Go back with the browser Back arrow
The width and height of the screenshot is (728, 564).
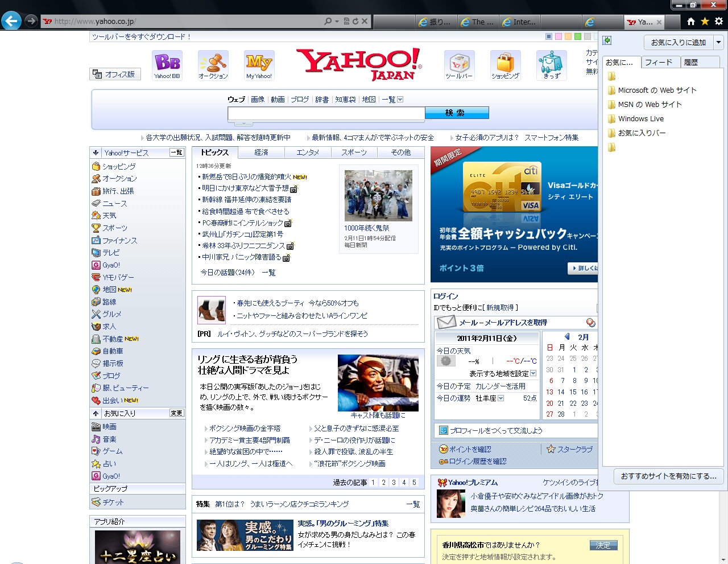pos(11,21)
